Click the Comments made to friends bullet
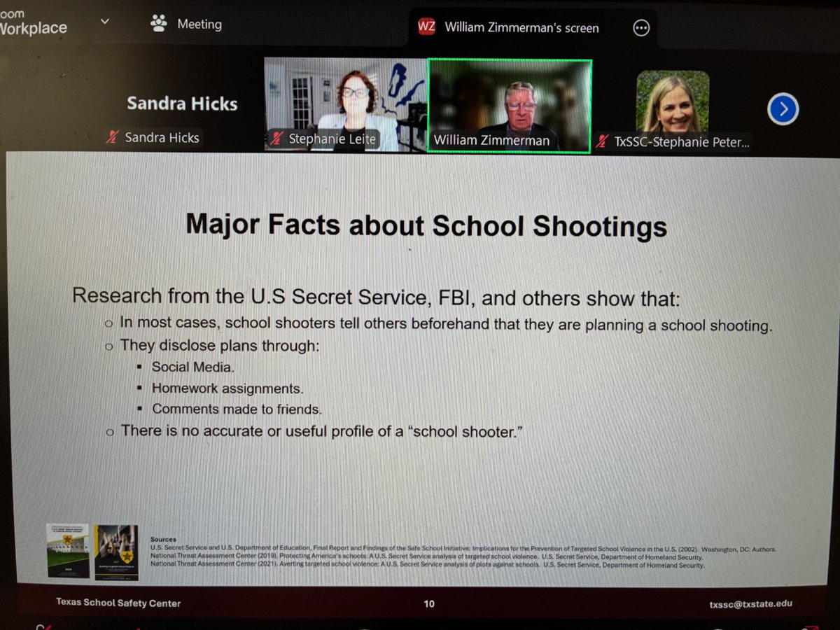 tap(237, 409)
